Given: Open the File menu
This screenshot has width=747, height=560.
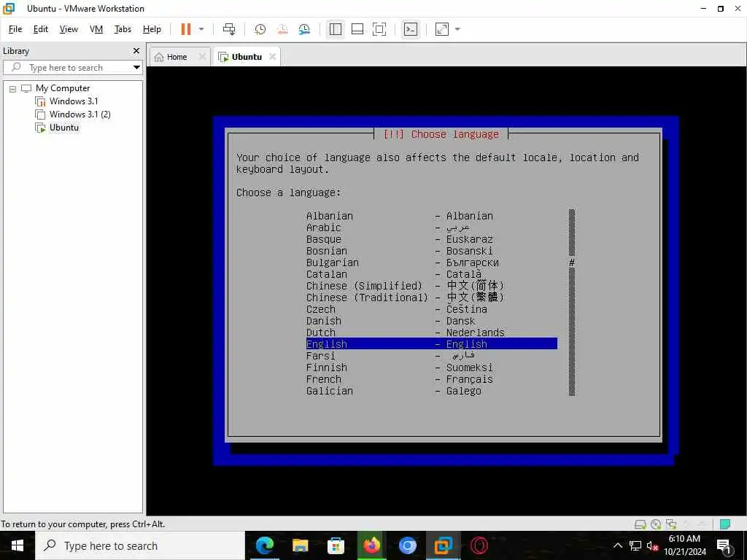Looking at the screenshot, I should pos(15,29).
